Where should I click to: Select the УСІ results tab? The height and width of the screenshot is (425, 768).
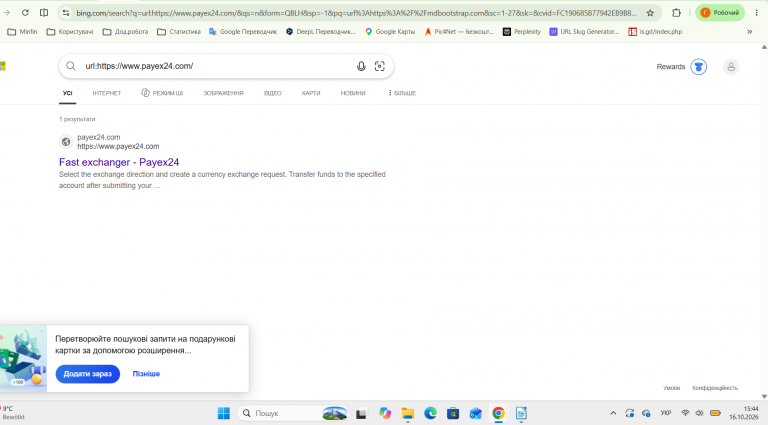click(x=68, y=93)
